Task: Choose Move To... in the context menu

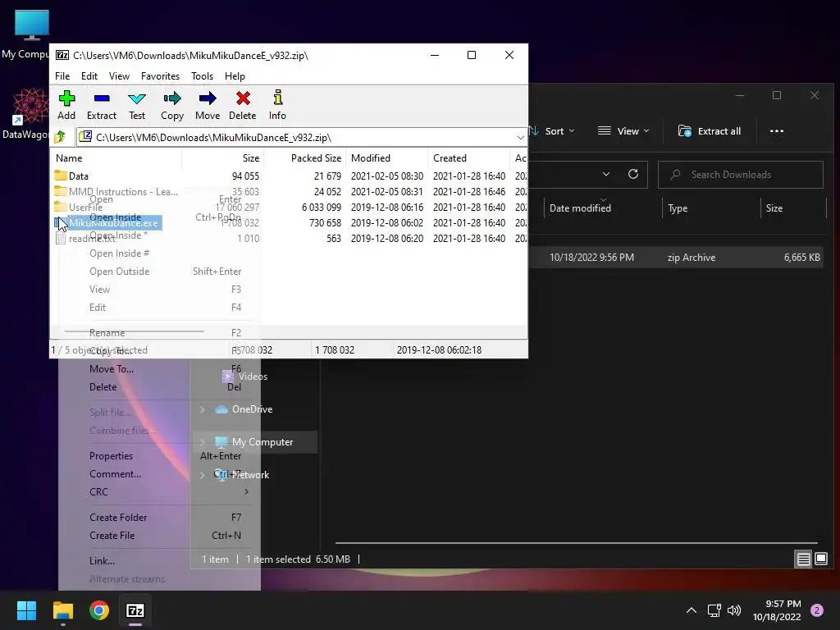Action: coord(160,368)
